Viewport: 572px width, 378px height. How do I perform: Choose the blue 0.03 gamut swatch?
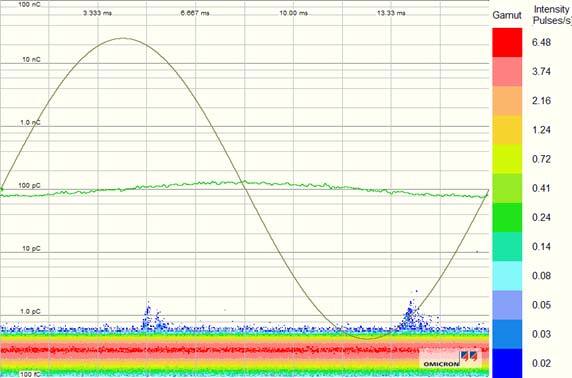[507, 334]
